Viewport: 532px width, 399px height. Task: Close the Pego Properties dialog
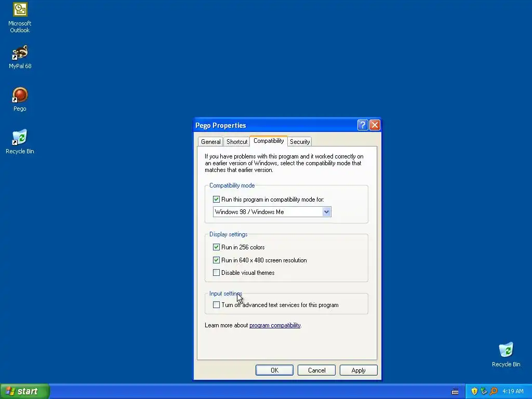point(375,125)
